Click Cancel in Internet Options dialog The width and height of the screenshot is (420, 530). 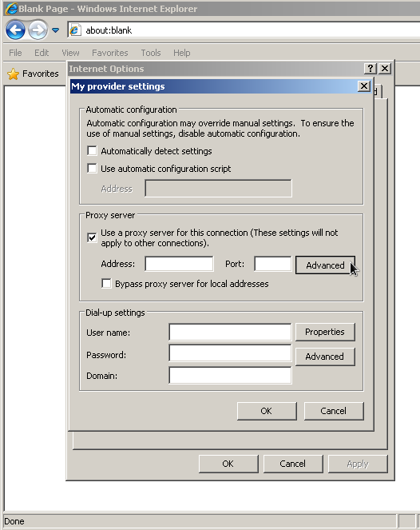coord(293,464)
